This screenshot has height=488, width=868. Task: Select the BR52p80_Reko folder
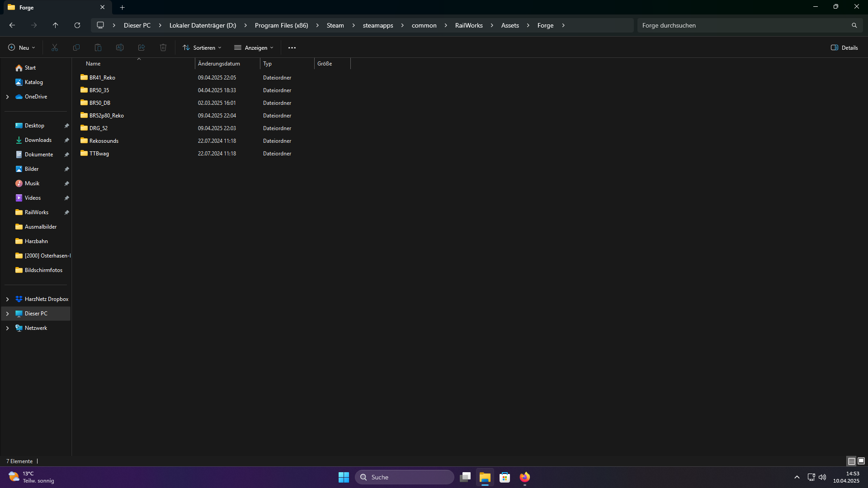tap(106, 116)
